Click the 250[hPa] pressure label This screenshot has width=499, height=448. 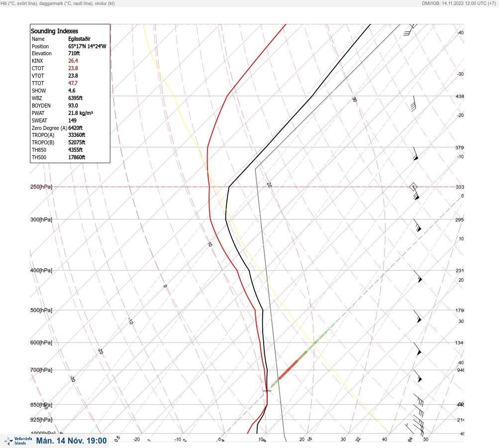(x=41, y=187)
